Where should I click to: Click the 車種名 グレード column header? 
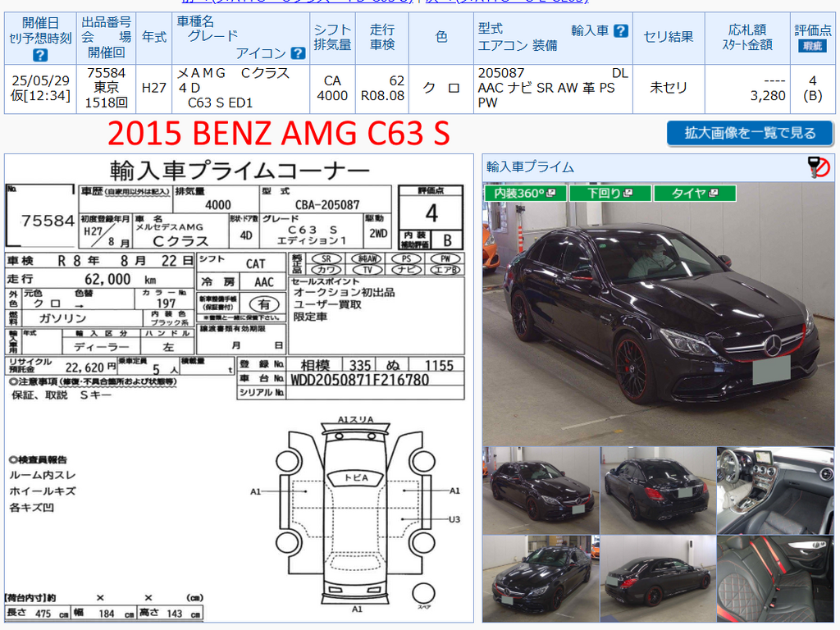pyautogui.click(x=240, y=38)
